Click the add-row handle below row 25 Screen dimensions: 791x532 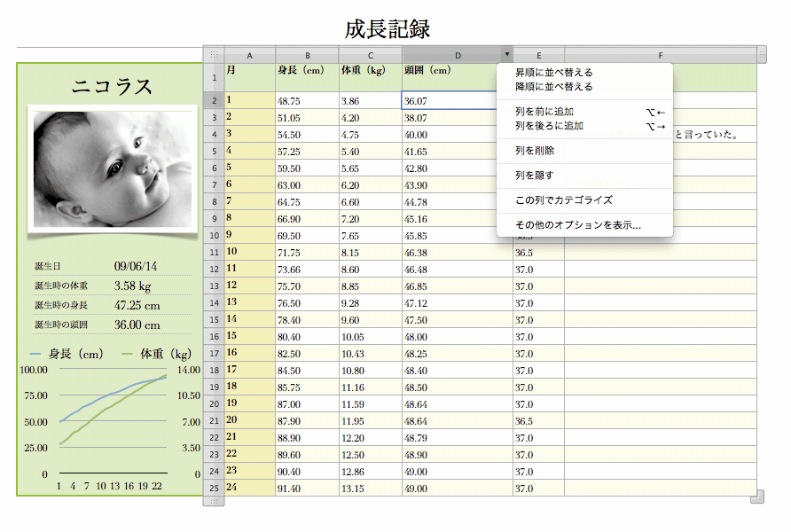pyautogui.click(x=214, y=501)
